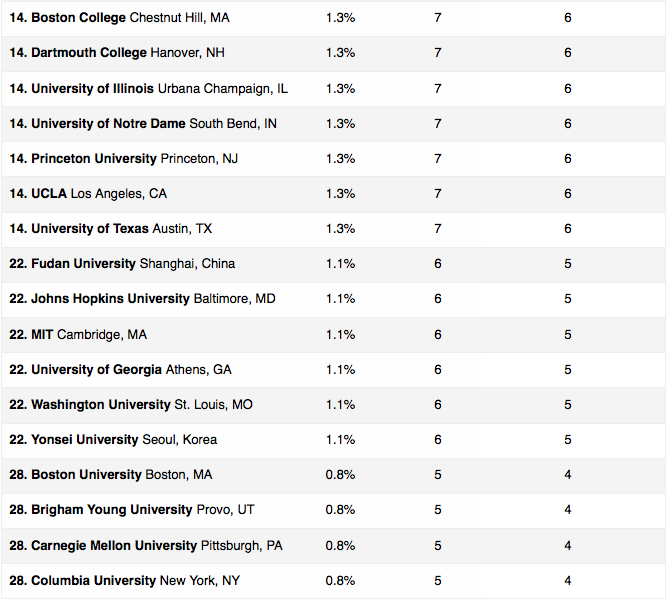Select Carnegie Mellon University Pittsburgh entry
The width and height of the screenshot is (667, 599).
point(146,545)
